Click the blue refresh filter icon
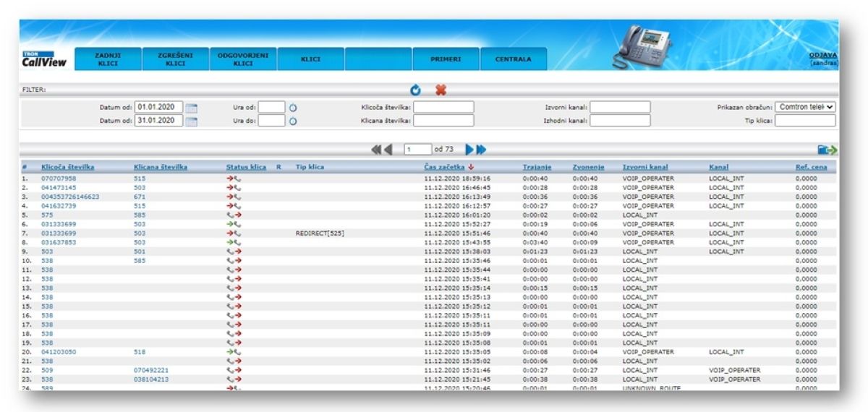Screen dimensions: 868x412 click(415, 90)
